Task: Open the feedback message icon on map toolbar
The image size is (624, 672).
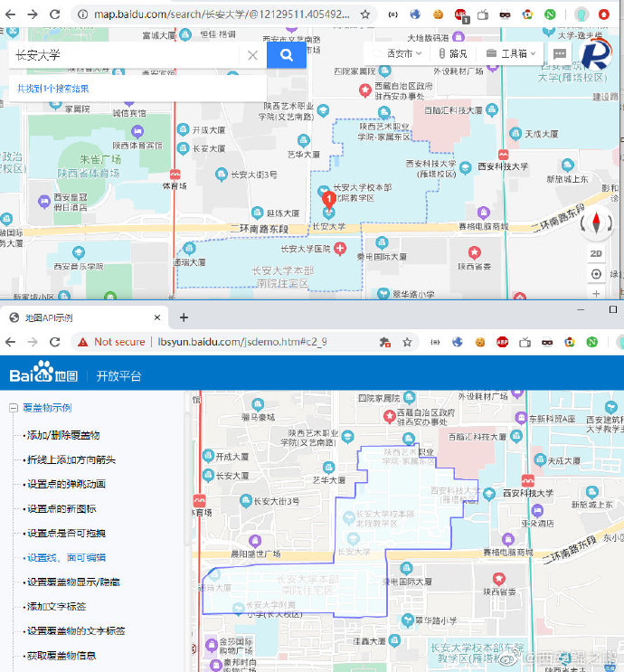Action: [x=560, y=53]
